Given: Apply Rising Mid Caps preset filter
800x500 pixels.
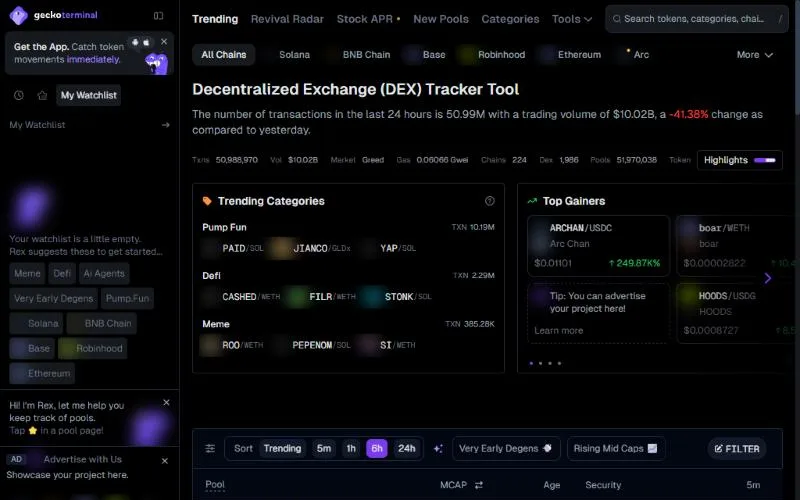Looking at the screenshot, I should coord(616,448).
